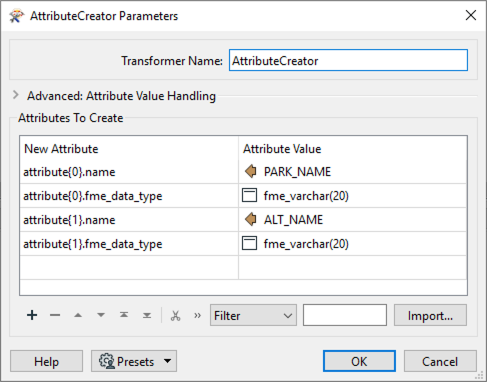The width and height of the screenshot is (487, 382).
Task: Click the attribute arrow icon beside PARK_NAME
Action: (251, 172)
